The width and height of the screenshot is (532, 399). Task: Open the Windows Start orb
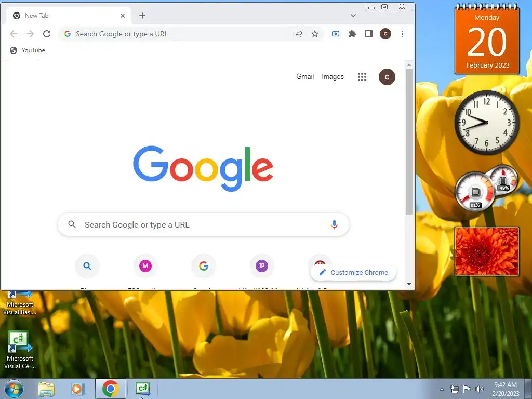point(14,389)
